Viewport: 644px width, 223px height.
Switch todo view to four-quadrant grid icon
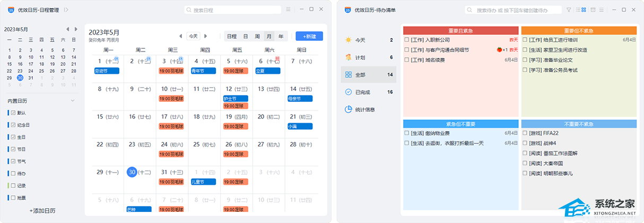click(584, 10)
